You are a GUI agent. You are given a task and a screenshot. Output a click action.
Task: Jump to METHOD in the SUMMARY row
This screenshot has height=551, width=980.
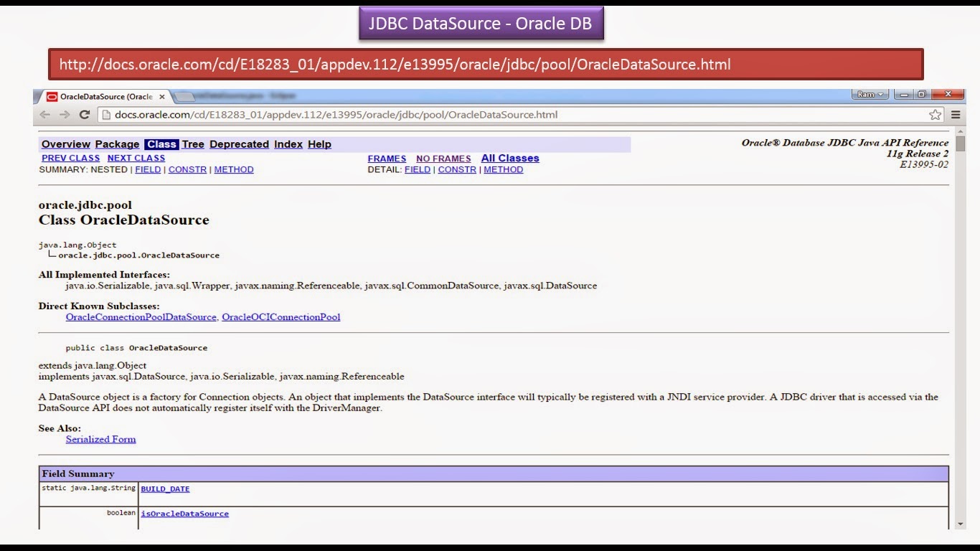pos(234,169)
